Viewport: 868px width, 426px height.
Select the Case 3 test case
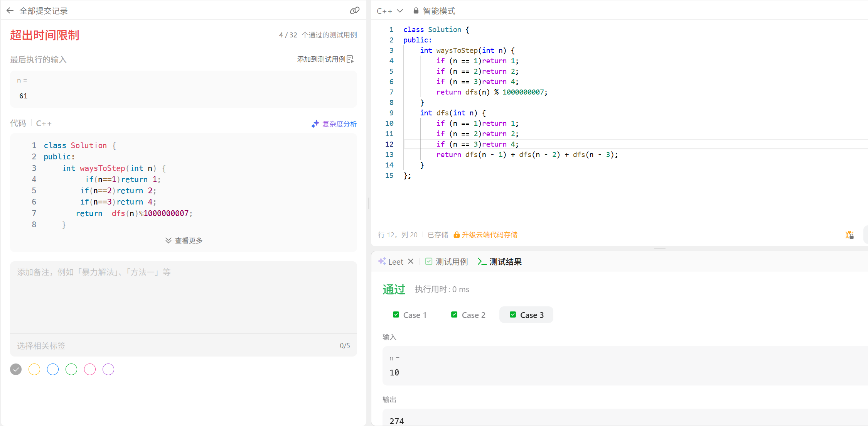click(x=526, y=315)
